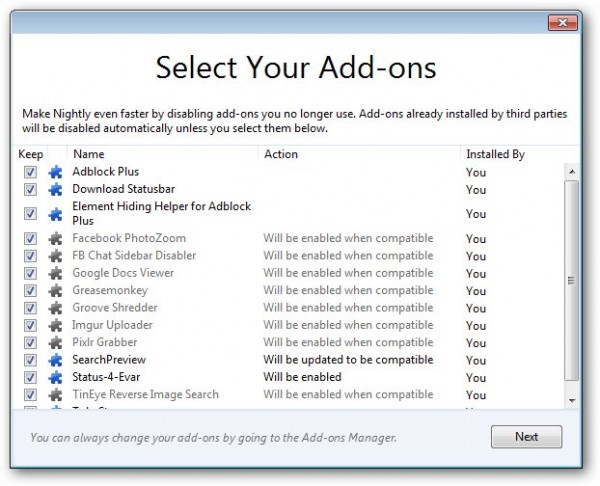The width and height of the screenshot is (600, 486).
Task: Click the Imgur Uploader add-on icon
Action: [x=55, y=325]
